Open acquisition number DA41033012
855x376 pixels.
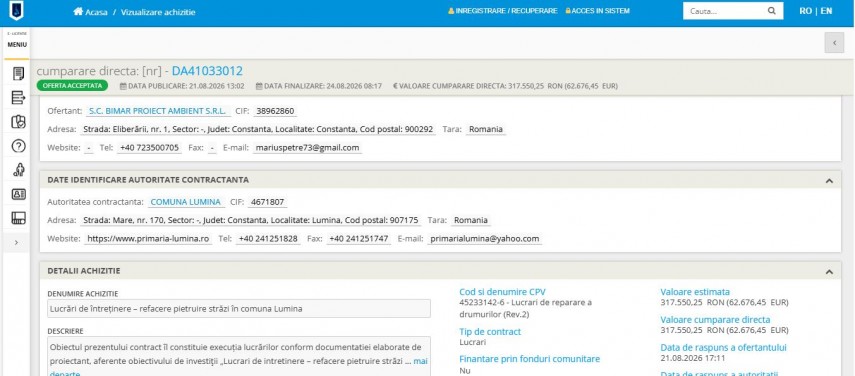coord(207,71)
